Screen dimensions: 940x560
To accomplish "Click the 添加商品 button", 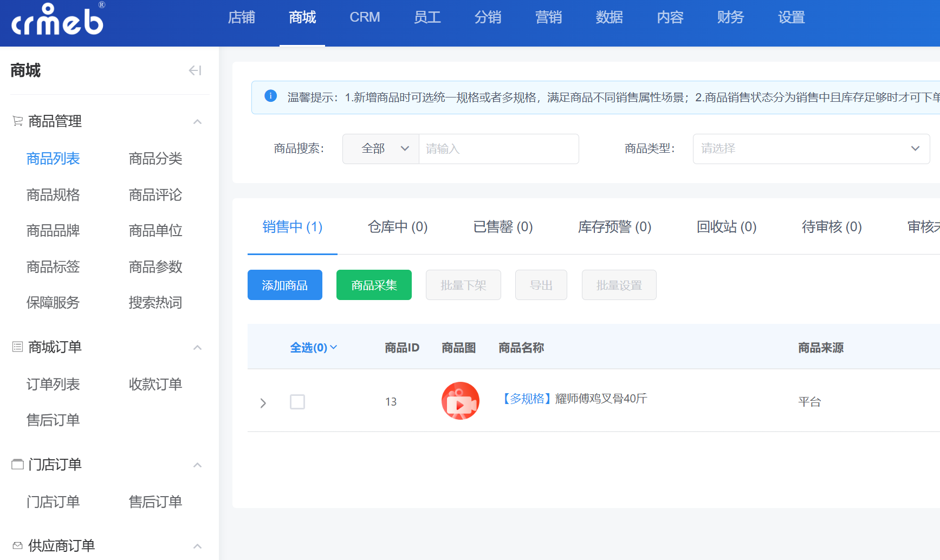I will click(285, 285).
